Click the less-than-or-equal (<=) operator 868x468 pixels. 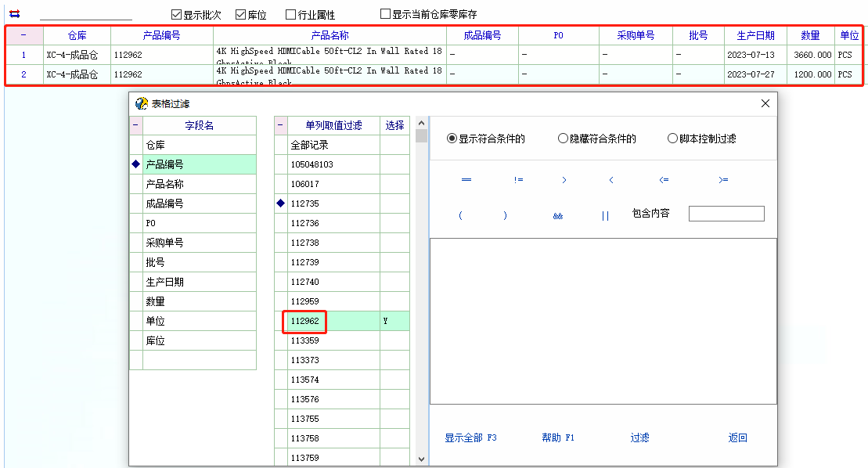coord(664,180)
